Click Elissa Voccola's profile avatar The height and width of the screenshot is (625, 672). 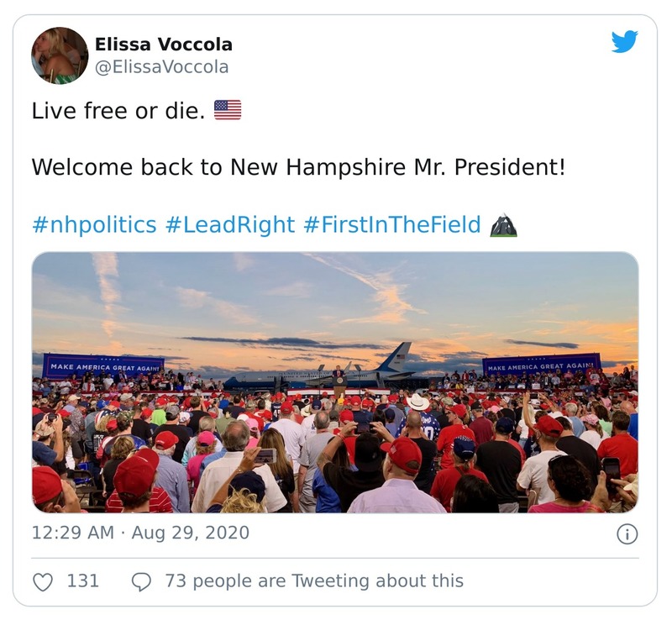(x=60, y=55)
